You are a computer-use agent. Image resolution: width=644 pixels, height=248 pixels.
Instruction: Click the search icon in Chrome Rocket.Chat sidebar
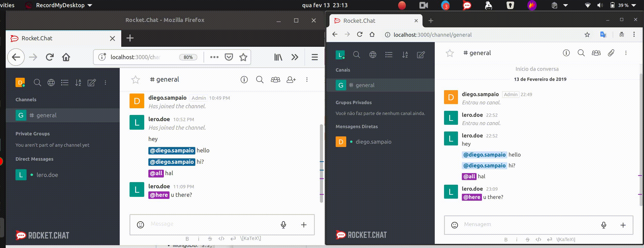[x=356, y=55]
